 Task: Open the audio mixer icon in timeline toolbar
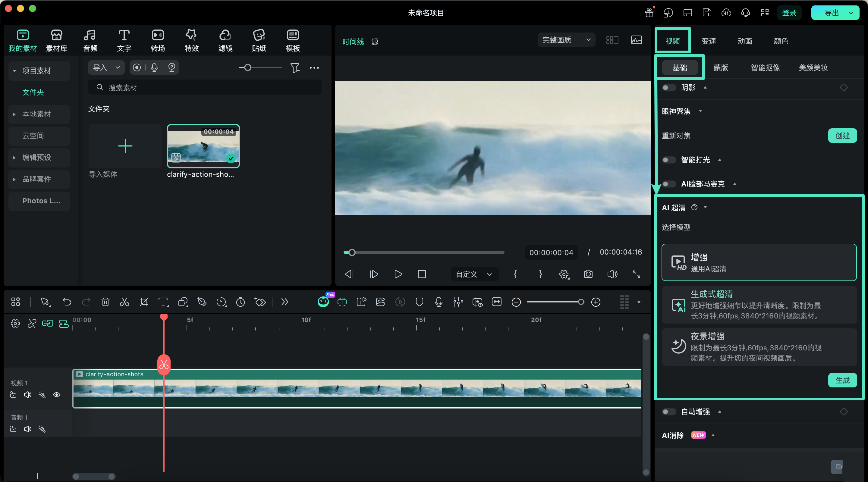(458, 302)
